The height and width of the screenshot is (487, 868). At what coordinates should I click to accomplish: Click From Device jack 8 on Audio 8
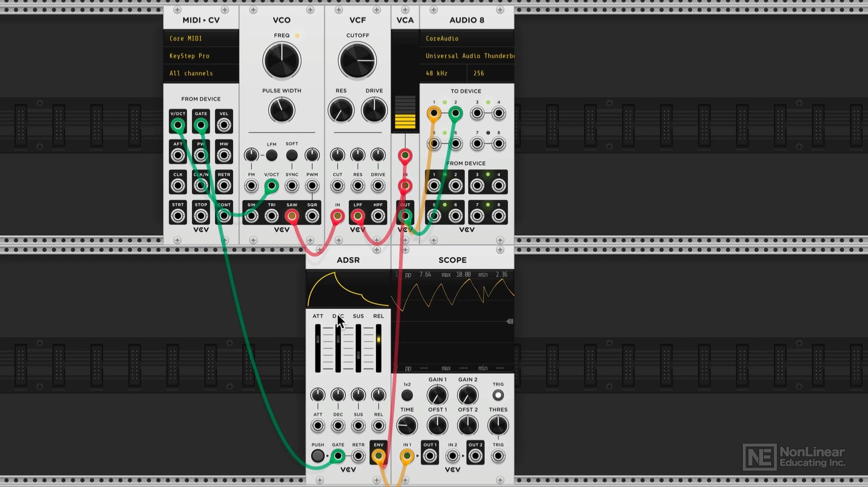tap(499, 216)
